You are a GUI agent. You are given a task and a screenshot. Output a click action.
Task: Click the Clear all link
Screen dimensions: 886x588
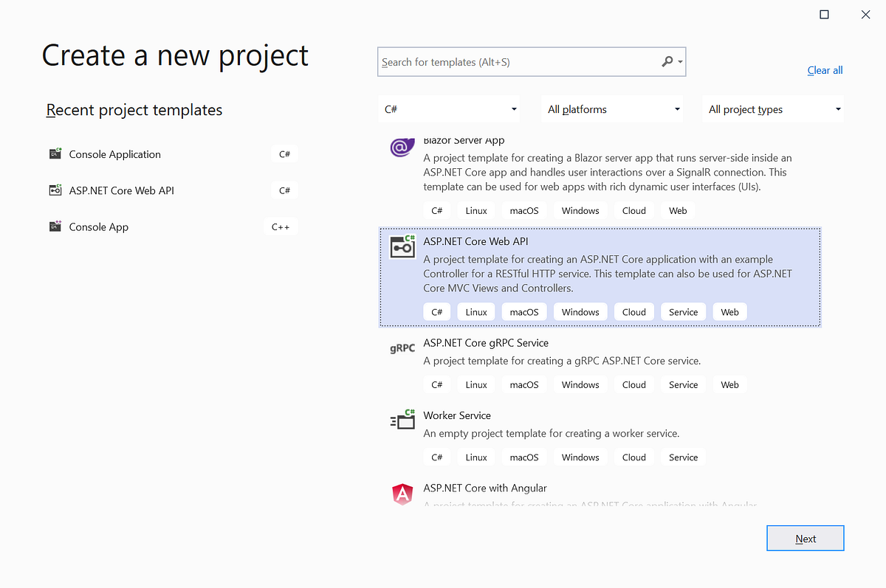(x=825, y=70)
